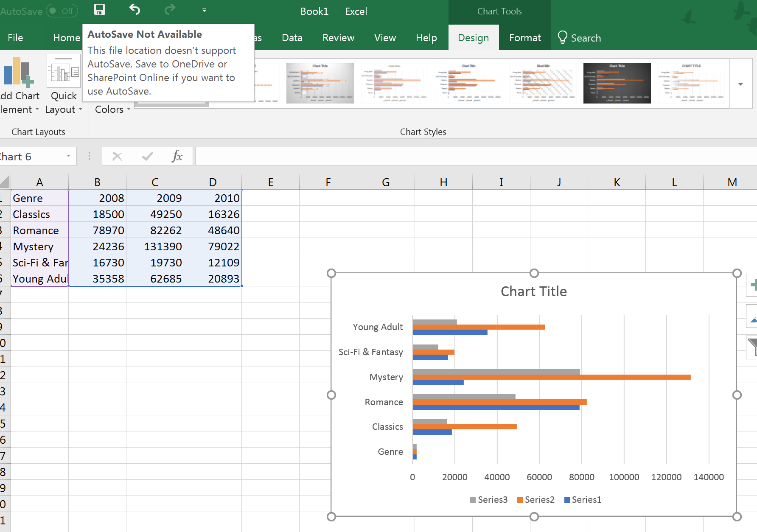Toggle the AutoSave switch

point(62,11)
